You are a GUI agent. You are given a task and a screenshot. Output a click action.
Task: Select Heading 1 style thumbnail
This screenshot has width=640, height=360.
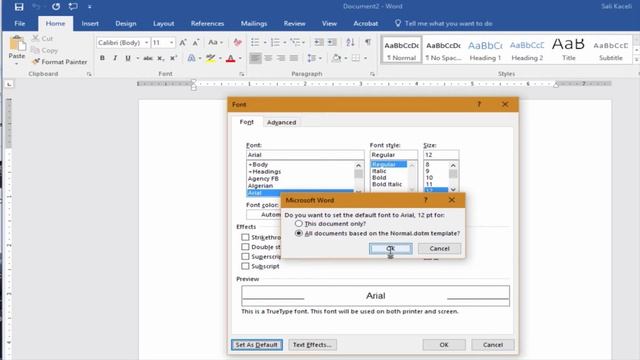pos(485,50)
